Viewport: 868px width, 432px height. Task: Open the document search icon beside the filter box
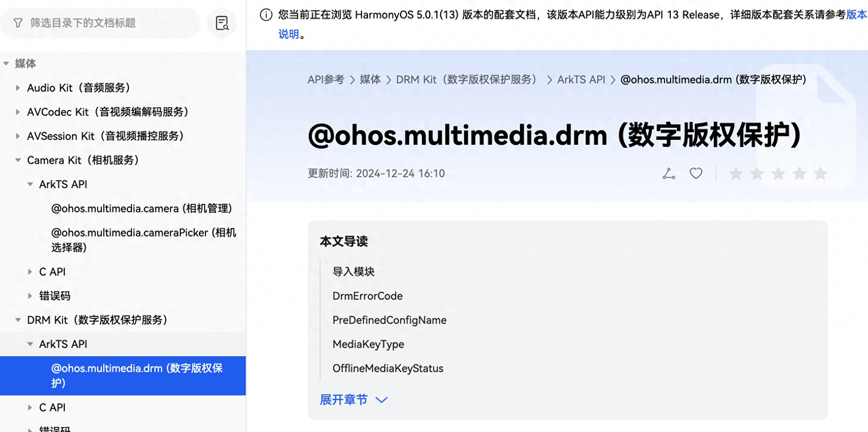pos(221,23)
